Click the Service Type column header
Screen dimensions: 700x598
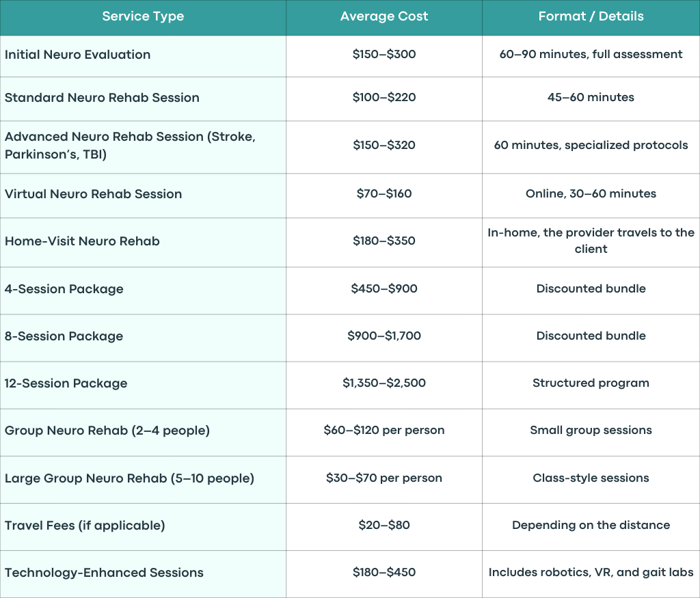143,16
